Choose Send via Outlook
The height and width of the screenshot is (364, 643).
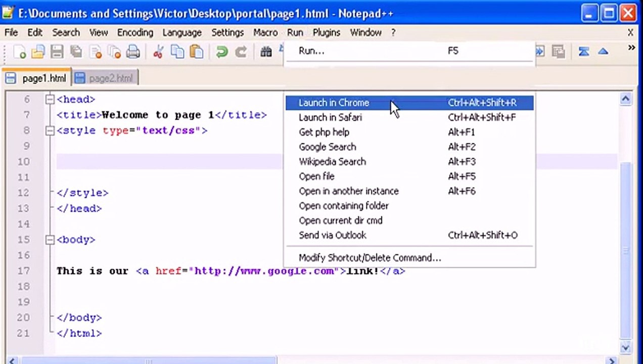[x=409, y=235]
